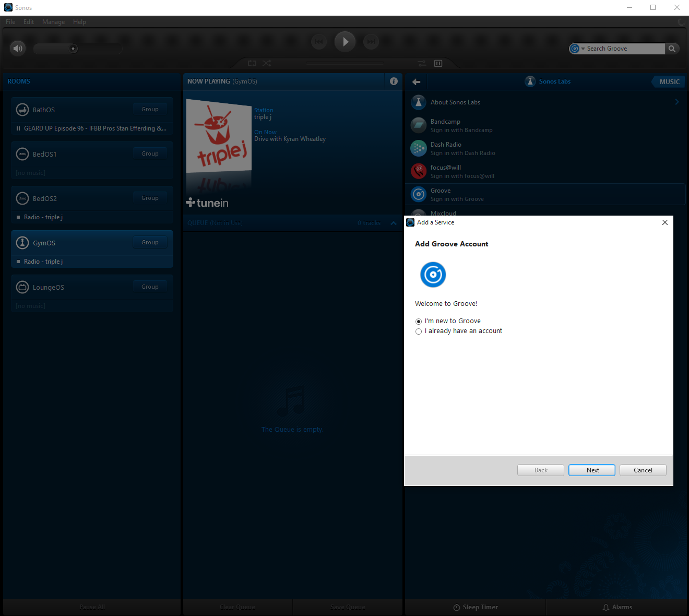Image resolution: width=689 pixels, height=616 pixels.
Task: Click the back arrow in music pane
Action: [x=416, y=82]
